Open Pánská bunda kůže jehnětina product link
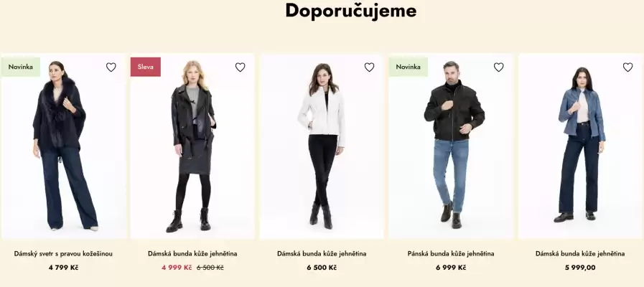Viewport: 644px width, 287px height. click(x=451, y=254)
